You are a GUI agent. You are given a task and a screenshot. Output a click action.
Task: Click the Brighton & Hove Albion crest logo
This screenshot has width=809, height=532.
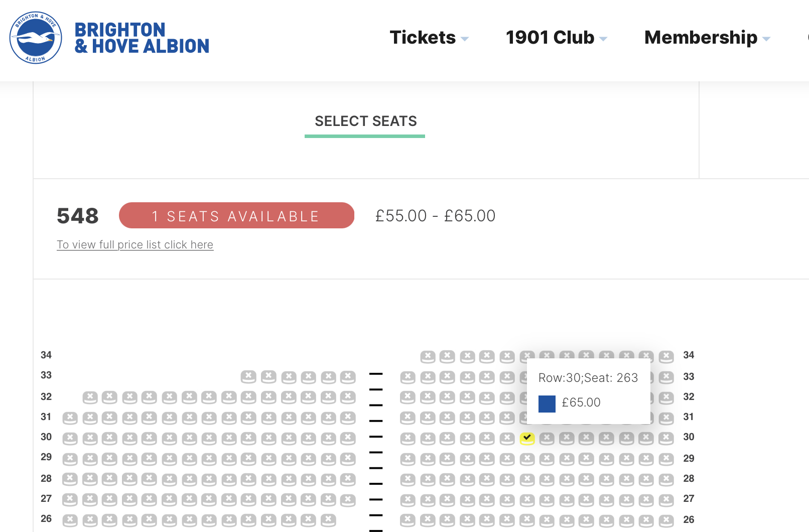point(36,38)
